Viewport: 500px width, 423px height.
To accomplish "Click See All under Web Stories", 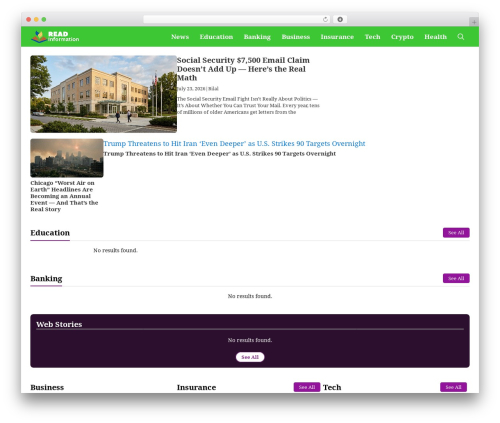I will [250, 357].
